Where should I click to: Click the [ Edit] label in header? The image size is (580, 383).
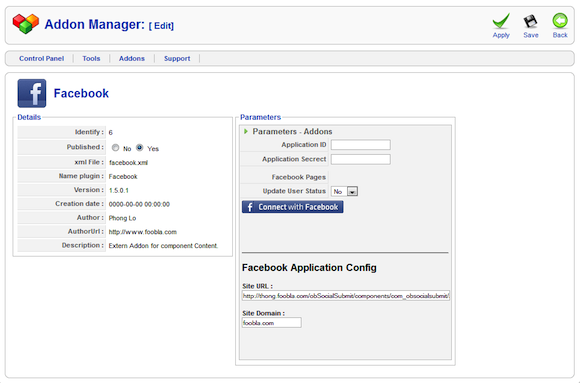161,26
